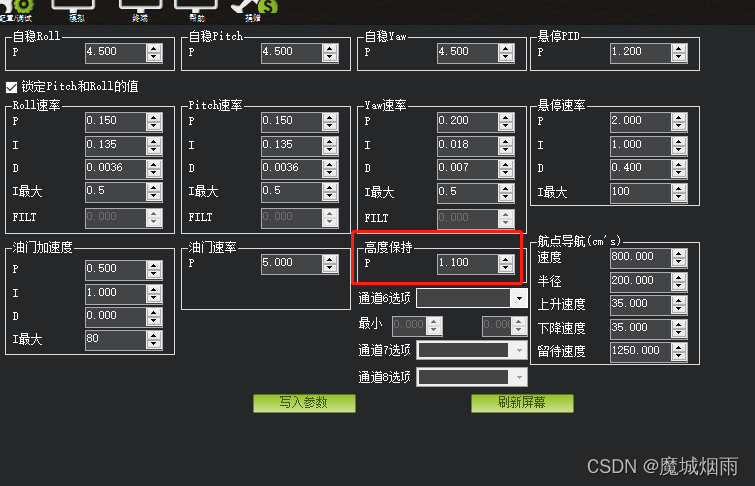Image resolution: width=755 pixels, height=486 pixels.
Task: Click 刷新屏幕 refresh screen button
Action: point(522,403)
